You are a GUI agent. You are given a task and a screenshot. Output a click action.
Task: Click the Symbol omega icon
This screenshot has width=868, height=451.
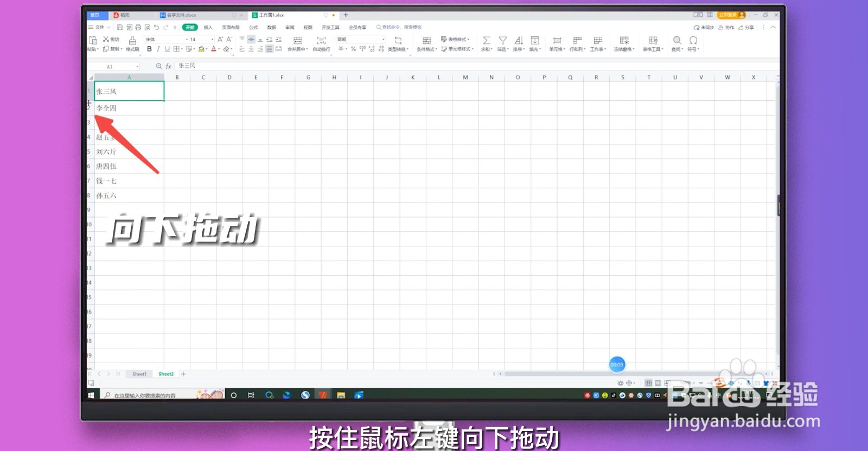[693, 41]
